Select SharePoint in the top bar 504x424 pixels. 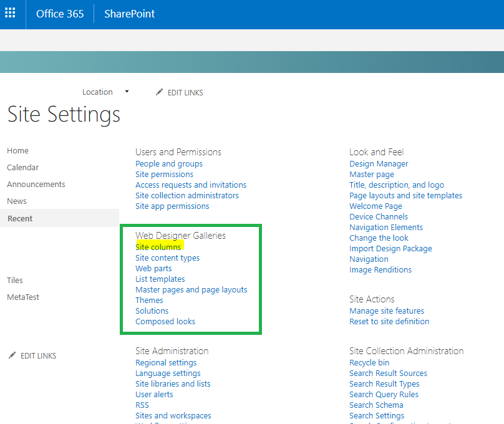(x=129, y=14)
